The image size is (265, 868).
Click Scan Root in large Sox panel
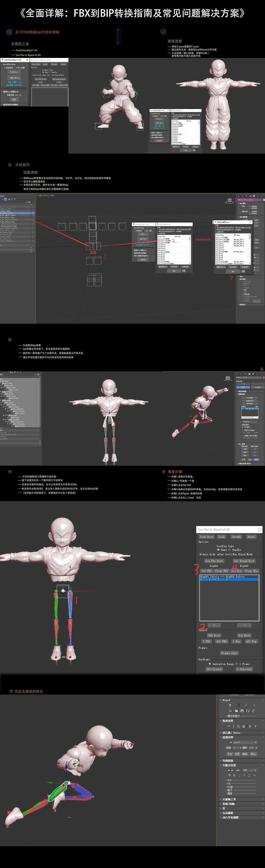[207, 537]
